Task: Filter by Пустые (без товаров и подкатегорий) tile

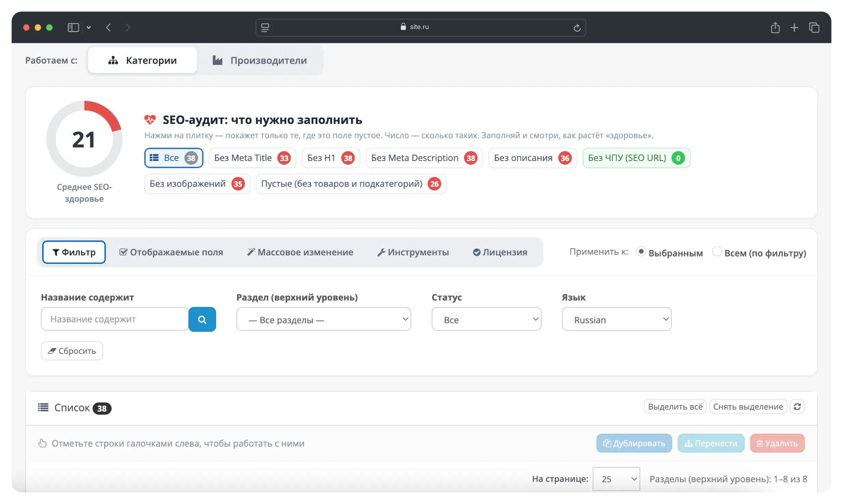Action: [351, 184]
